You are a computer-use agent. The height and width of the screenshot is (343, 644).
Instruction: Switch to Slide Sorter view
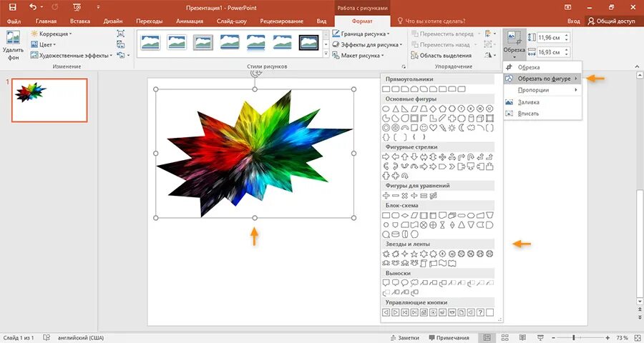coord(504,338)
